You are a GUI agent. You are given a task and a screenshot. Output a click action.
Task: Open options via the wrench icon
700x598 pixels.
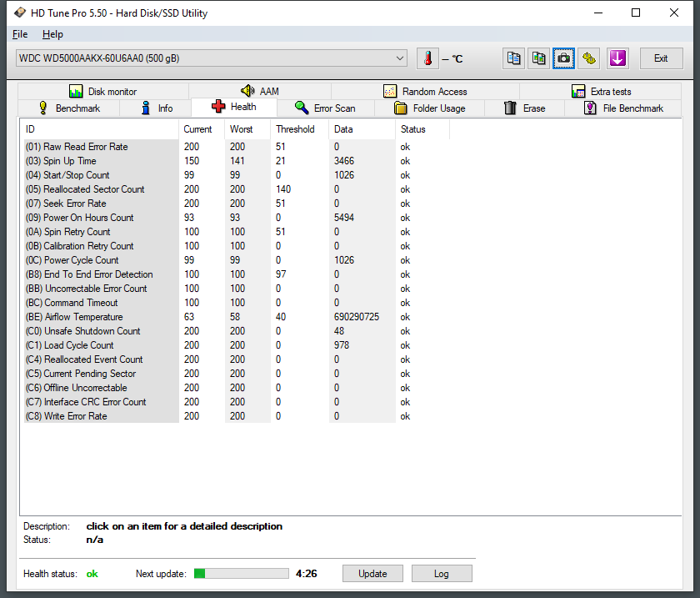[590, 58]
